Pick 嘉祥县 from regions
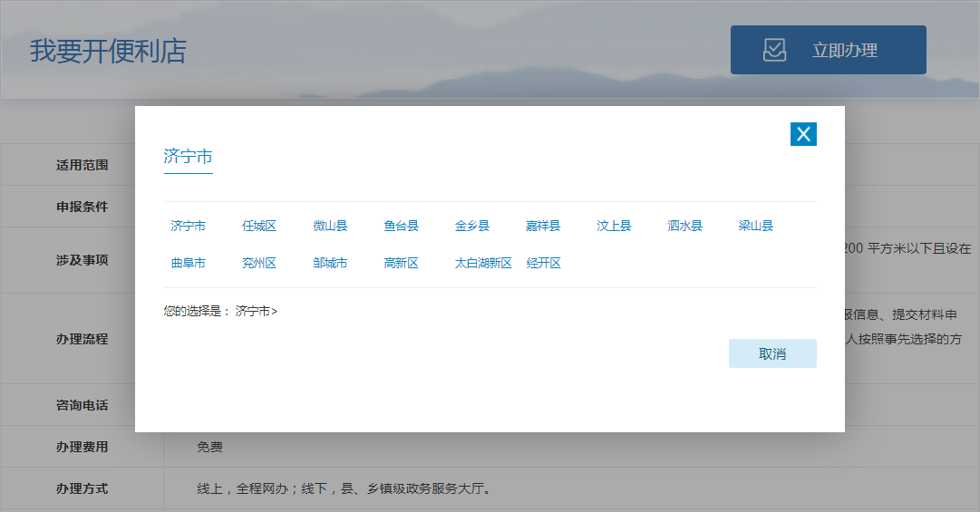Viewport: 980px width, 512px height. click(x=543, y=226)
